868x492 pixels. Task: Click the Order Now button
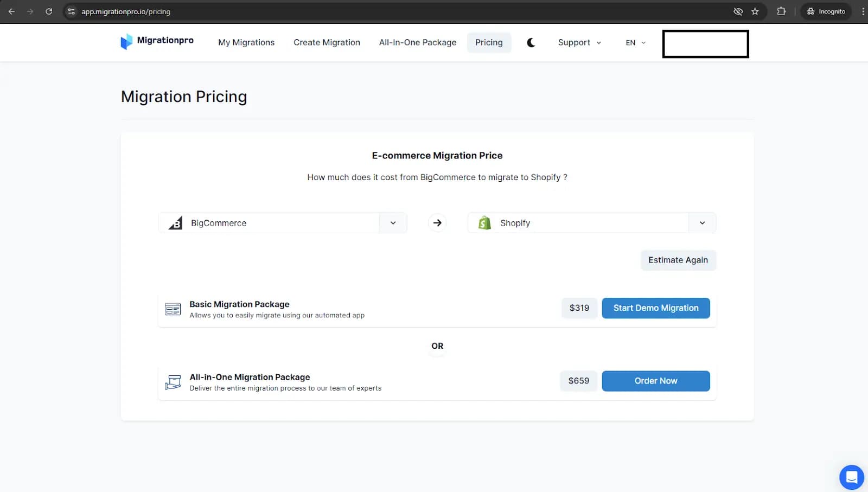[655, 381]
